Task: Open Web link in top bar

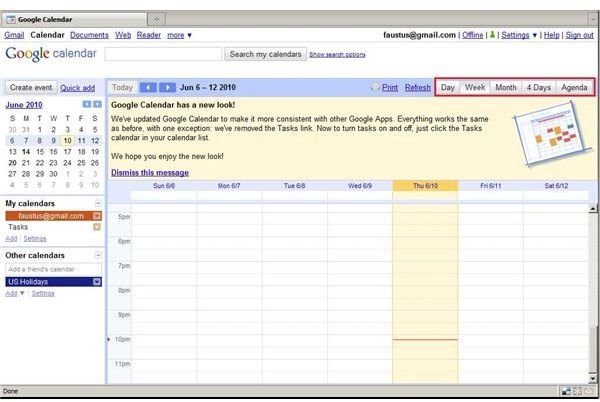Action: click(x=123, y=35)
